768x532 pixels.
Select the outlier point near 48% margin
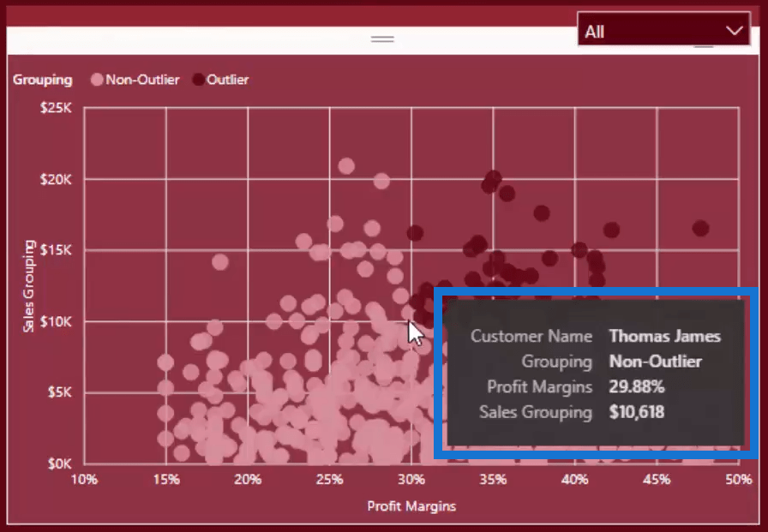point(701,228)
